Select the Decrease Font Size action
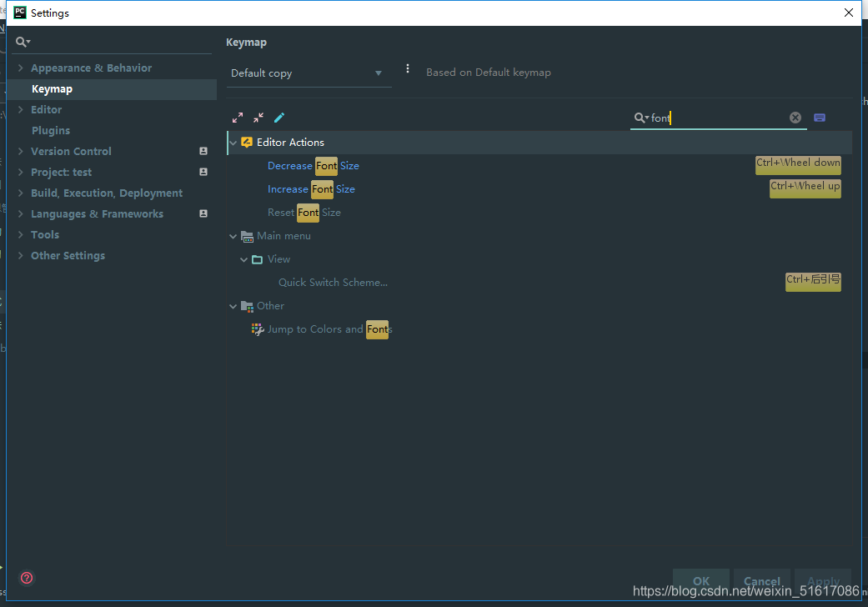868x607 pixels. (314, 166)
